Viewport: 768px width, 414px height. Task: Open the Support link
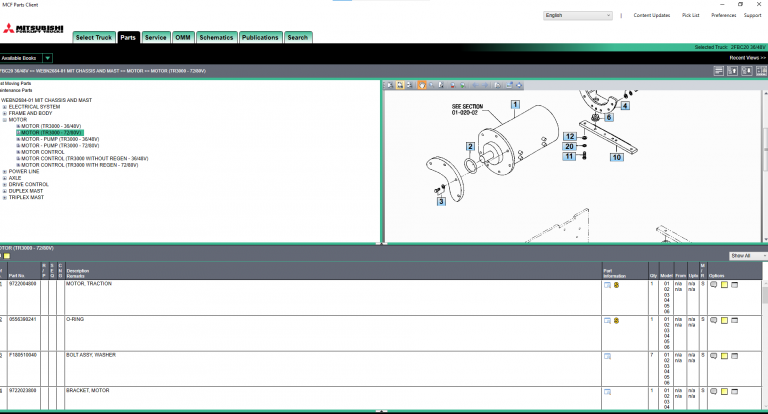753,15
